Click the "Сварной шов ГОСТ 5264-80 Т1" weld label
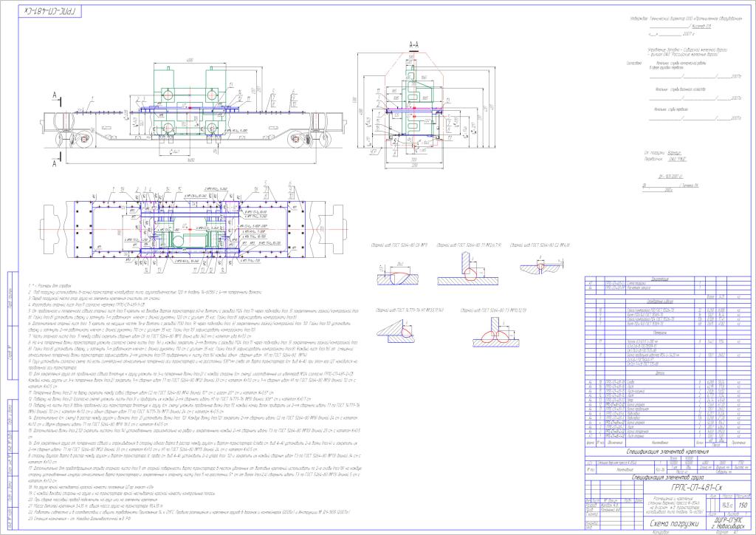 tap(469, 245)
